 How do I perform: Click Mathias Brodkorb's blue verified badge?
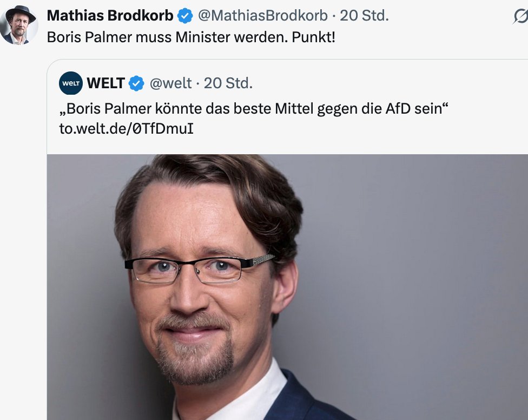click(x=185, y=16)
